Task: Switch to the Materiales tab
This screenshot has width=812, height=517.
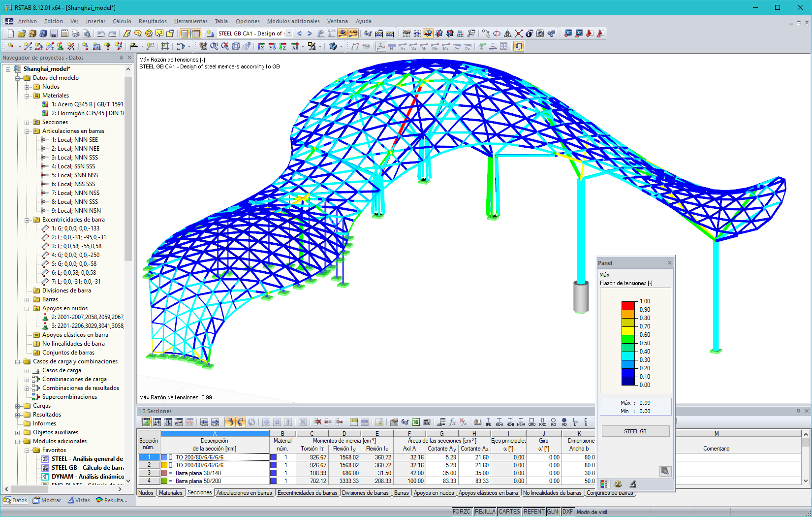Action: (x=170, y=492)
